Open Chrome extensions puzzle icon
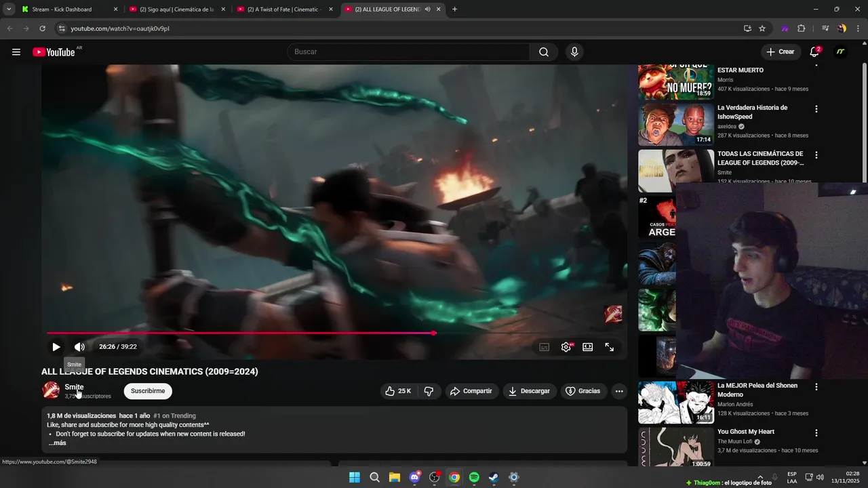 click(x=801, y=28)
